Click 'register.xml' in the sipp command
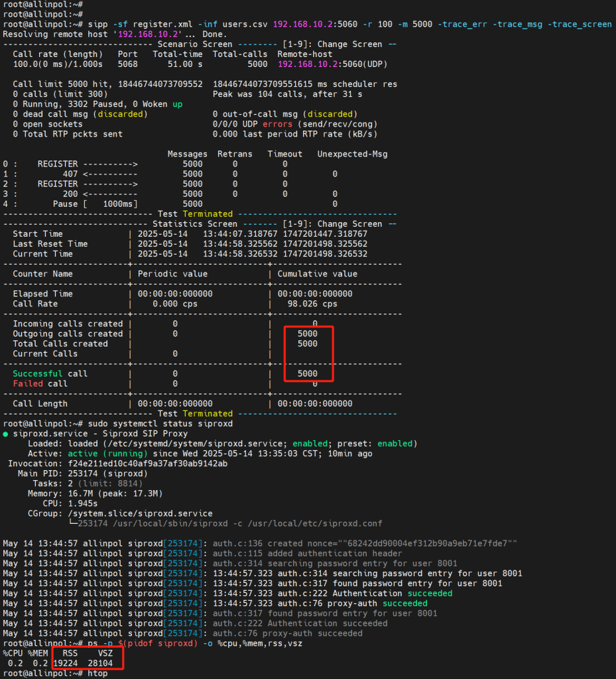 [162, 25]
